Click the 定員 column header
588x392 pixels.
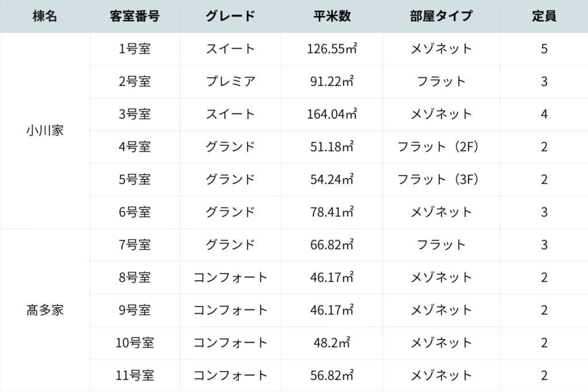(x=544, y=16)
